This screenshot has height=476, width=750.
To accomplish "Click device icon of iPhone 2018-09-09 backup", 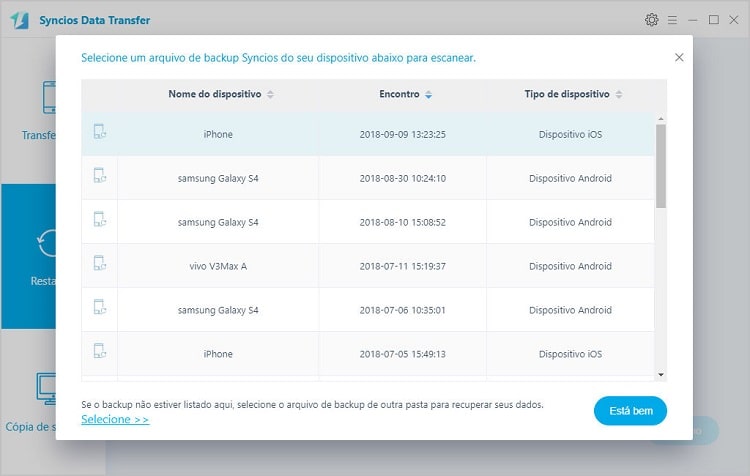I will pos(99,132).
